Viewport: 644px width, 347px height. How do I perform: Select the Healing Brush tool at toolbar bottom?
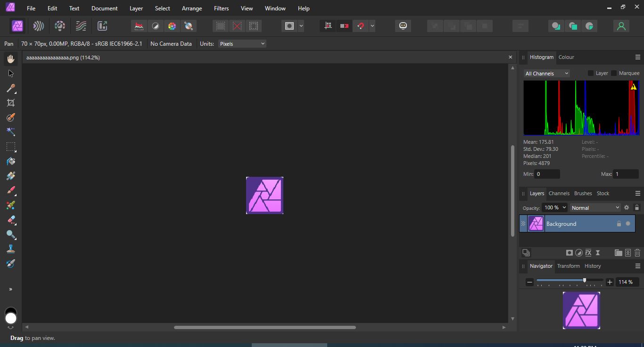pyautogui.click(x=11, y=264)
